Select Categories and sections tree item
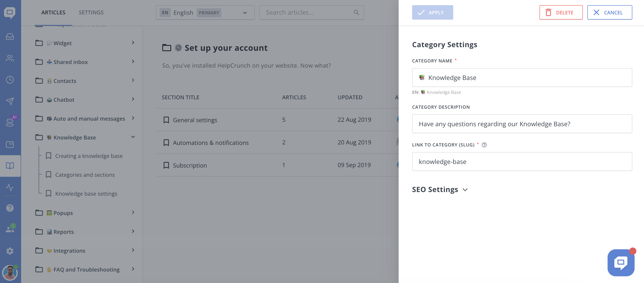 [85, 175]
